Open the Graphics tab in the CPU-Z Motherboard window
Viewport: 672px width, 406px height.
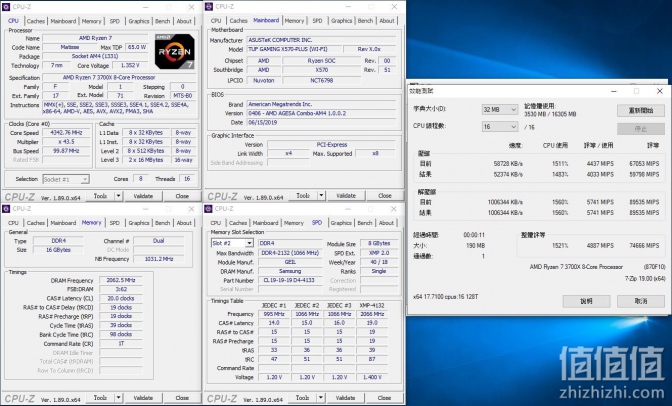click(341, 21)
